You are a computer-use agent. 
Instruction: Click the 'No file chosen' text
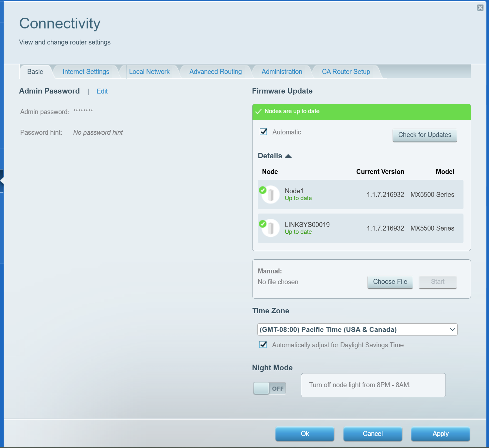click(x=278, y=282)
